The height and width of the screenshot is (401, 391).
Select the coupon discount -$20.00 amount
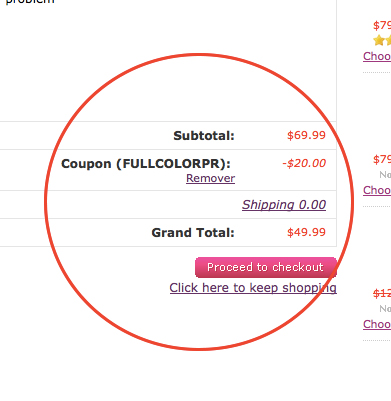pyautogui.click(x=304, y=163)
